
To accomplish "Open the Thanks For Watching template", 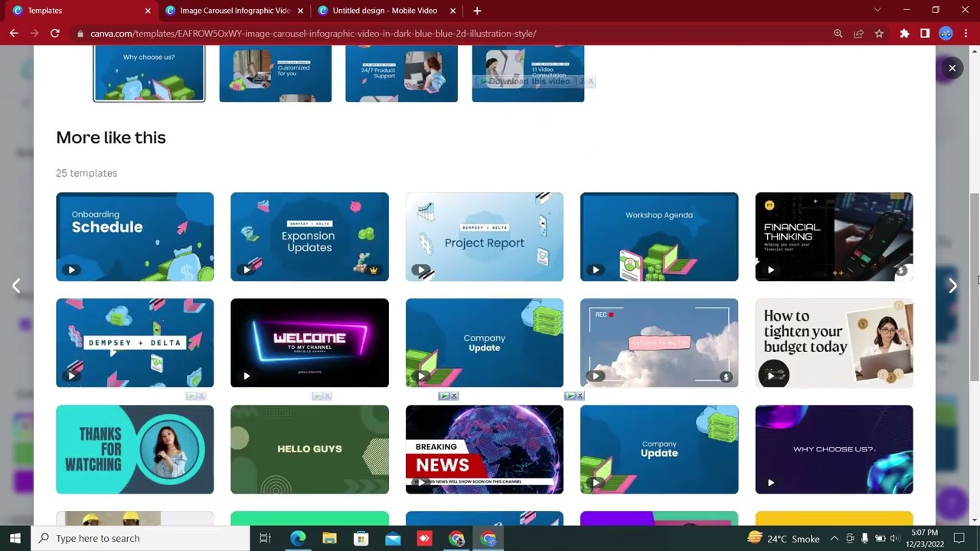I will pyautogui.click(x=135, y=449).
